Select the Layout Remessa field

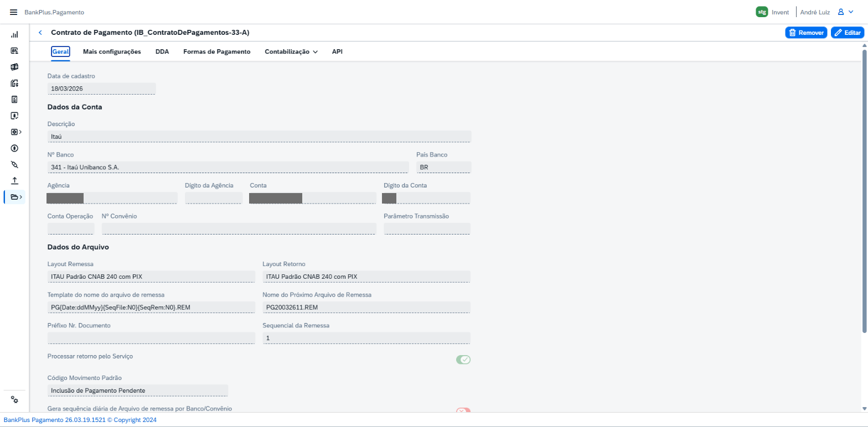tap(151, 277)
